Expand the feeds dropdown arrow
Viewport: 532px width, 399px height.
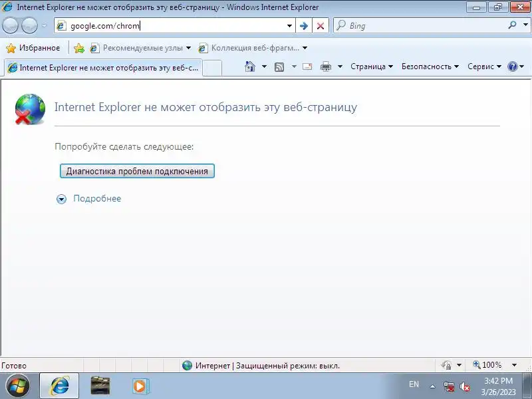pyautogui.click(x=294, y=66)
